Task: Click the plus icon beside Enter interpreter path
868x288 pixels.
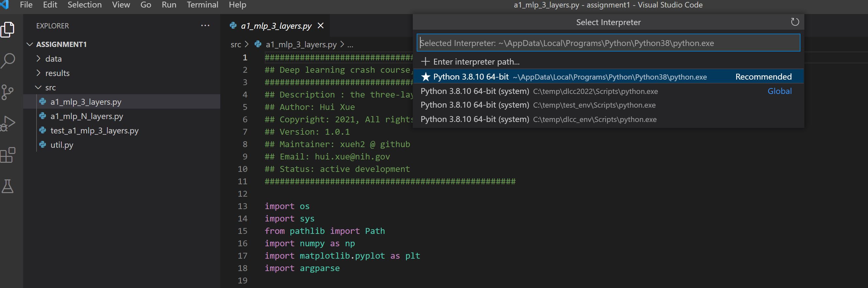Action: click(x=425, y=62)
